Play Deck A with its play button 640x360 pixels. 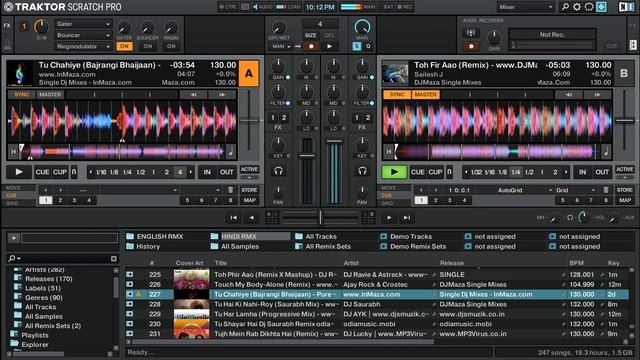[x=19, y=172]
